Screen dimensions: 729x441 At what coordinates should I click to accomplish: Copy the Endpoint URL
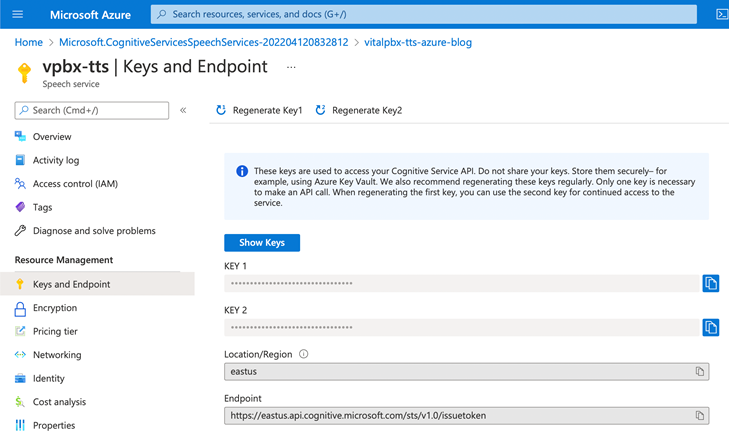pos(700,415)
